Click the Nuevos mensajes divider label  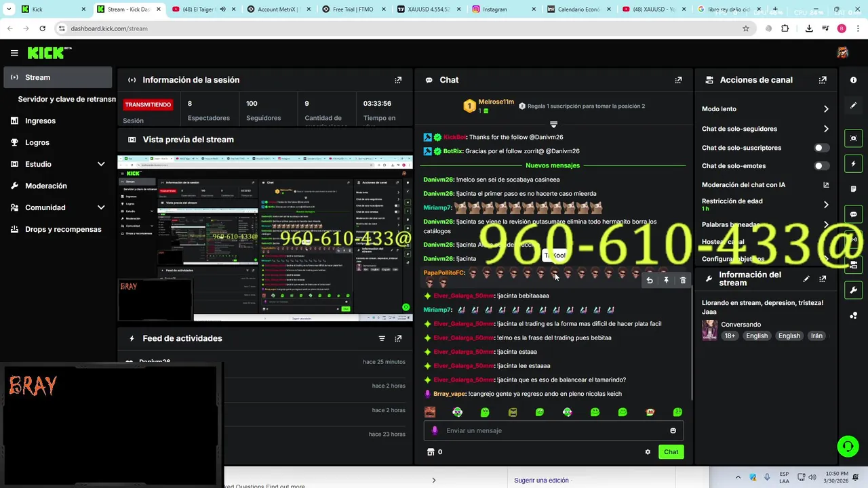(553, 165)
